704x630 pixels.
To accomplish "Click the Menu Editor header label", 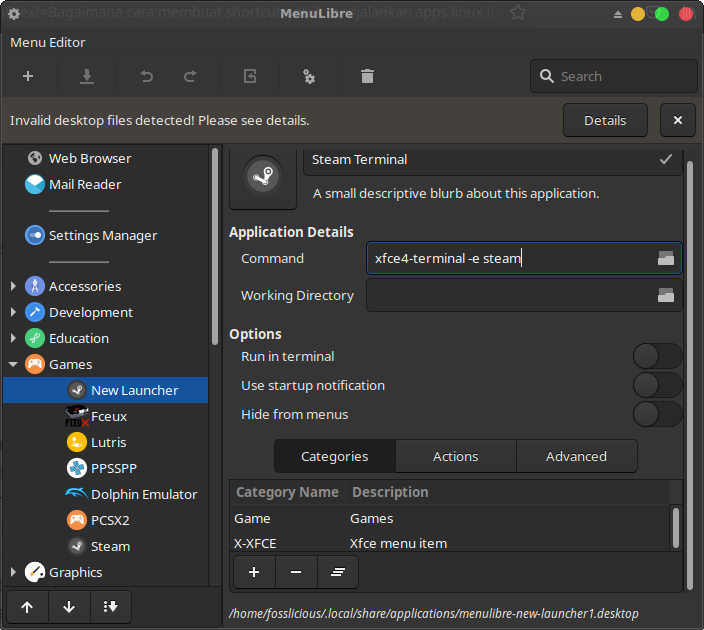I will coord(48,42).
